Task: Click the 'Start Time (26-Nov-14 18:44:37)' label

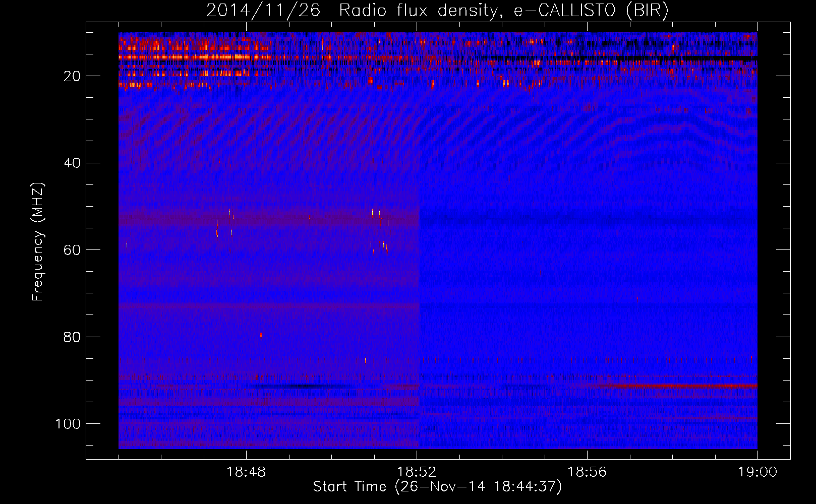Action: point(437,487)
